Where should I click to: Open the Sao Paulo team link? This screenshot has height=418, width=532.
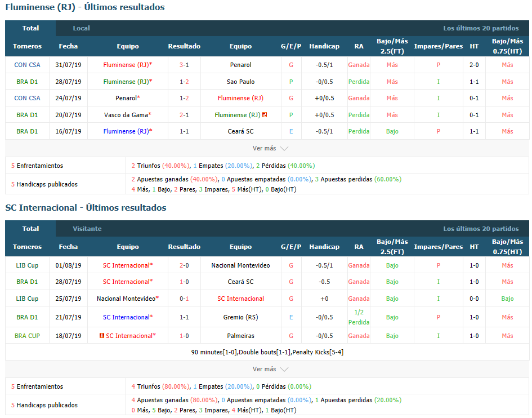click(240, 82)
